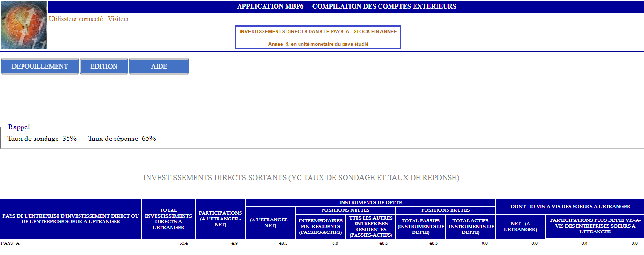The image size is (644, 255).
Task: Click the 'Annee_5' currency unit subtitle
Action: [x=318, y=44]
